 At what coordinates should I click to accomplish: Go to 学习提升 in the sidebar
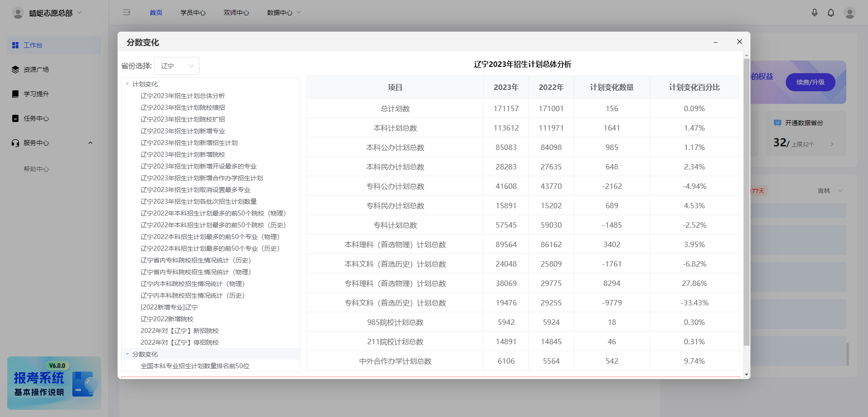(36, 94)
